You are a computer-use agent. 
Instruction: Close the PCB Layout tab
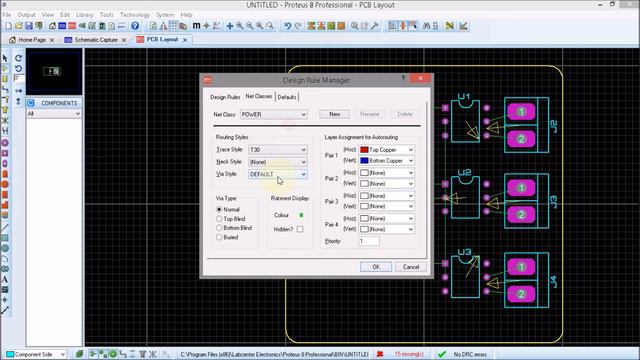[185, 40]
